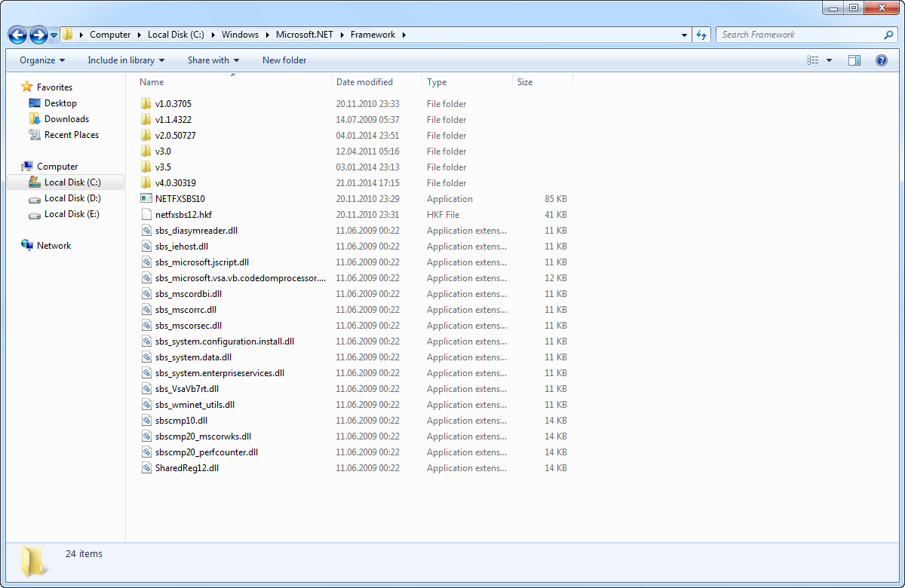The width and height of the screenshot is (905, 588).
Task: Open the recent pages dropdown arrow
Action: pos(54,35)
